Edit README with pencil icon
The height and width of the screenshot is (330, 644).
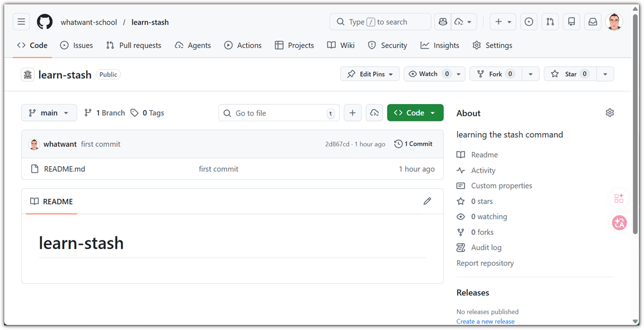(x=427, y=201)
